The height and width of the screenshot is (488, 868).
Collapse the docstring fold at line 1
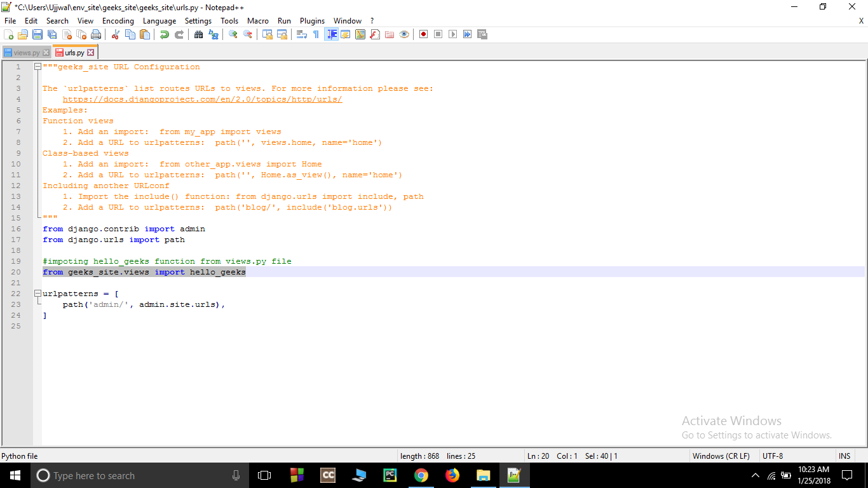tap(37, 67)
